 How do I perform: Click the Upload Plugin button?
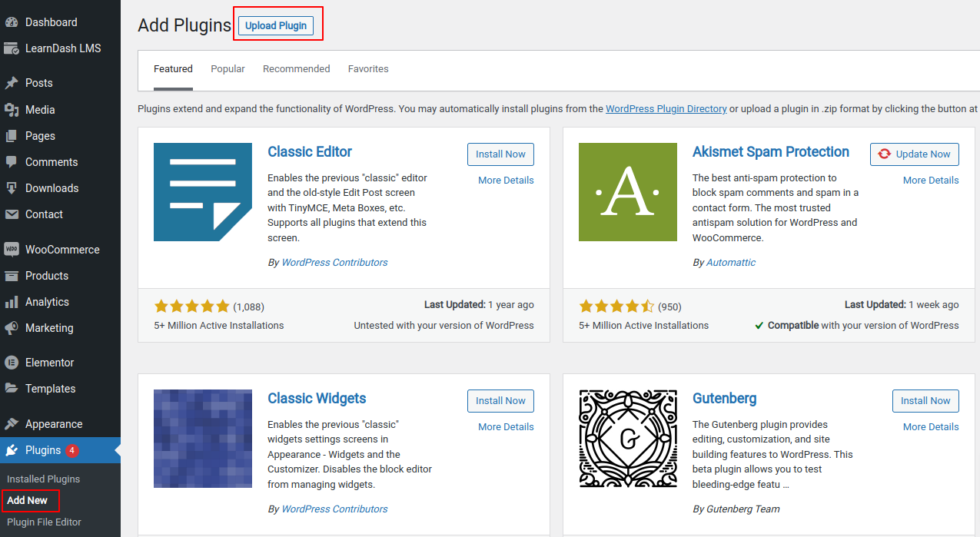coord(276,25)
